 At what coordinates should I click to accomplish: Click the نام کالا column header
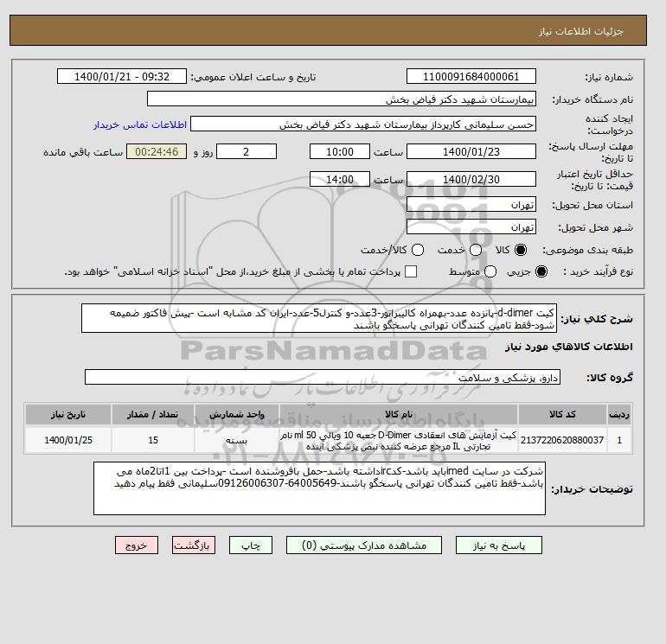pyautogui.click(x=399, y=414)
